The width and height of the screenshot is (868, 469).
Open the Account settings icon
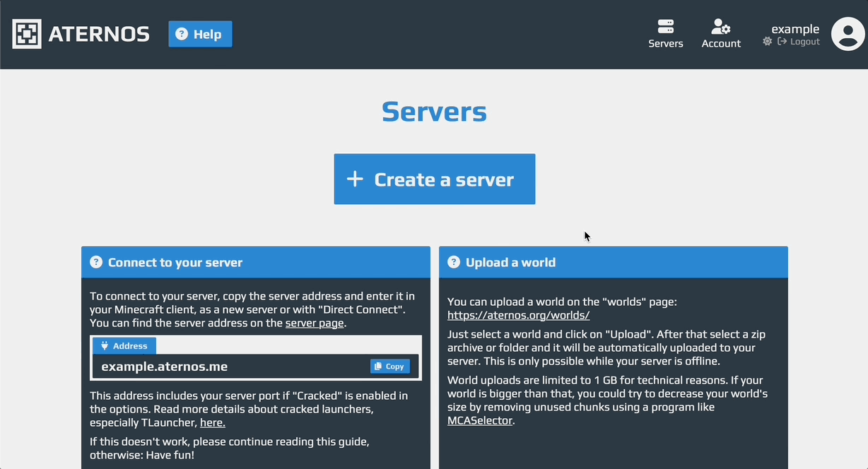(x=720, y=27)
